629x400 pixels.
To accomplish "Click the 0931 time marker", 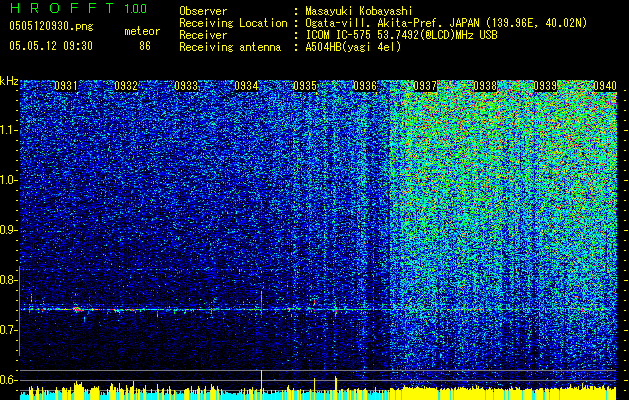I will [x=66, y=86].
